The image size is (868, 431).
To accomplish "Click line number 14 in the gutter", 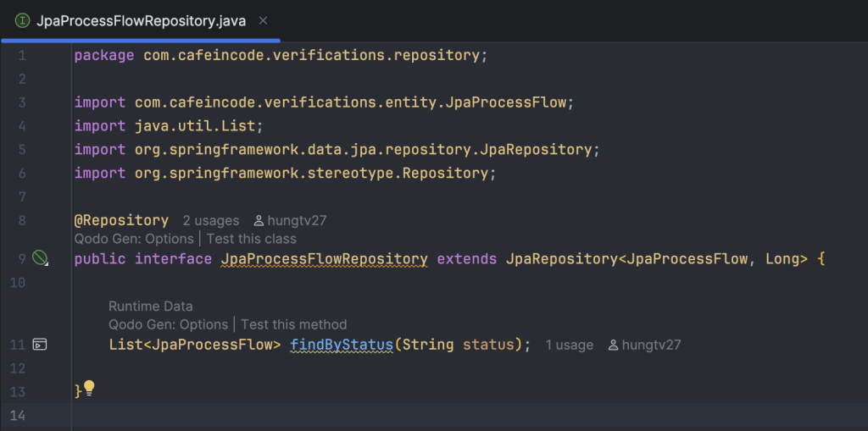I will click(18, 416).
